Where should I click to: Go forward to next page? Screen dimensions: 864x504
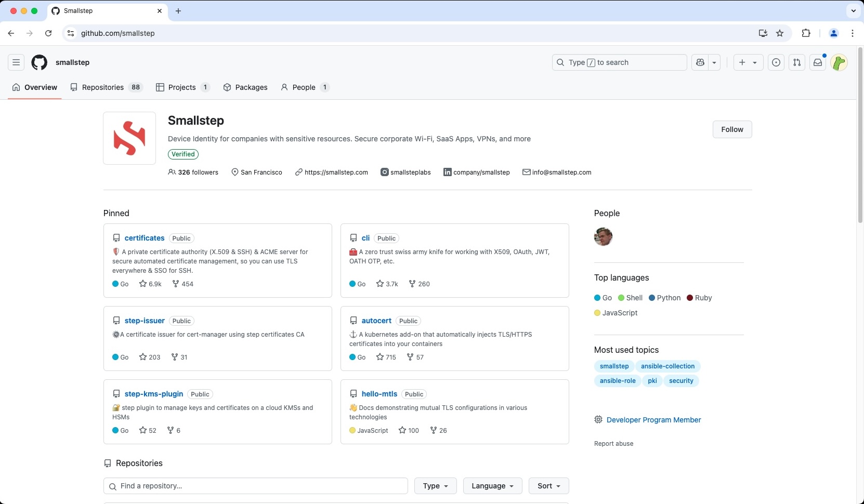[30, 33]
